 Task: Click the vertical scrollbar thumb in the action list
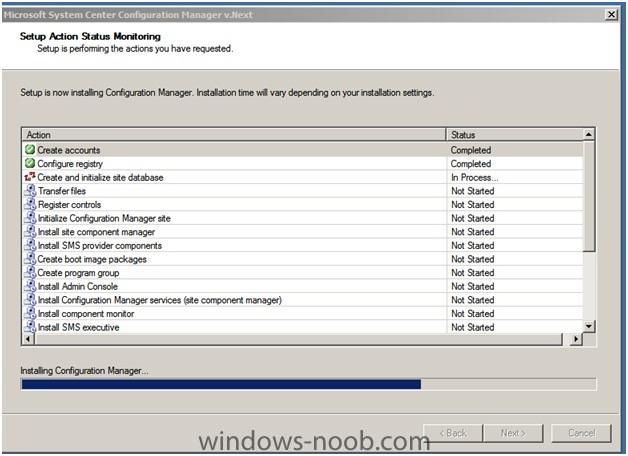[x=589, y=196]
